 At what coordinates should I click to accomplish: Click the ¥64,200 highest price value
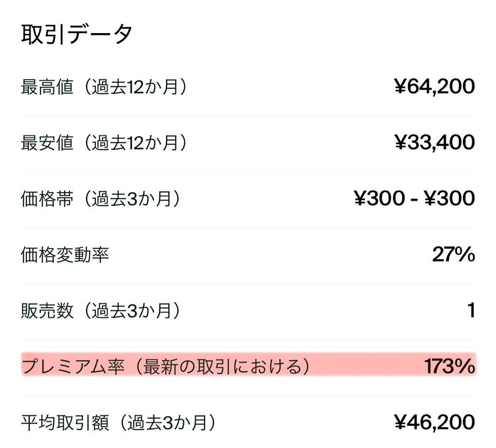pyautogui.click(x=434, y=86)
